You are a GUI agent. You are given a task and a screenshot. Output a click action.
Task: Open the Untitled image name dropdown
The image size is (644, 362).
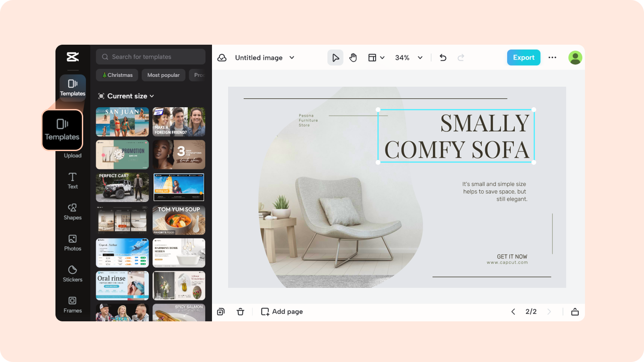pyautogui.click(x=265, y=58)
